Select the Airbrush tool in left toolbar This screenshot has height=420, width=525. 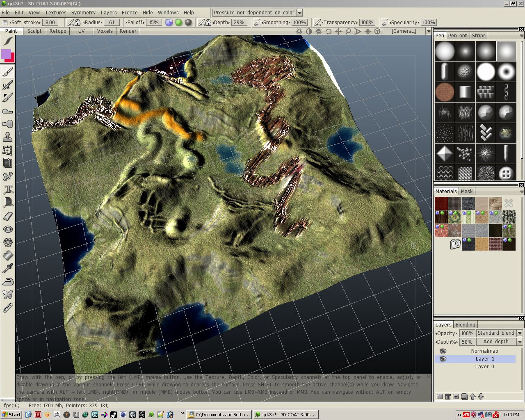(8, 85)
